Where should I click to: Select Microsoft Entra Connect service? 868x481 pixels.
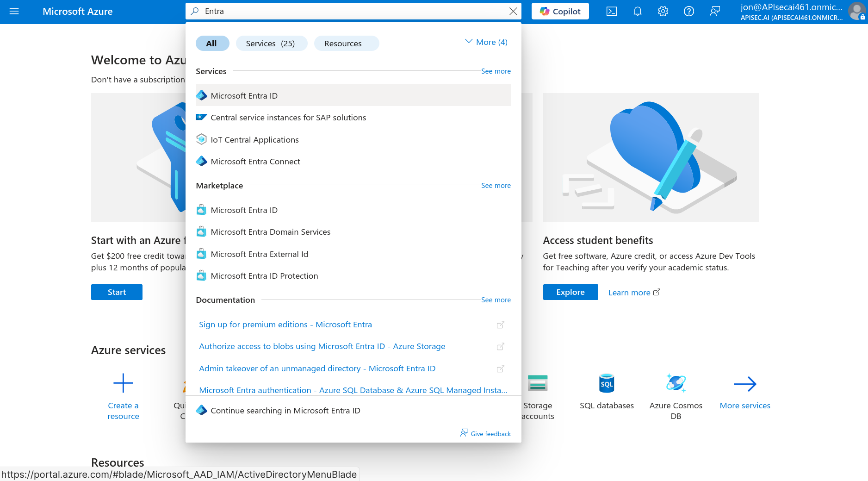[255, 162]
